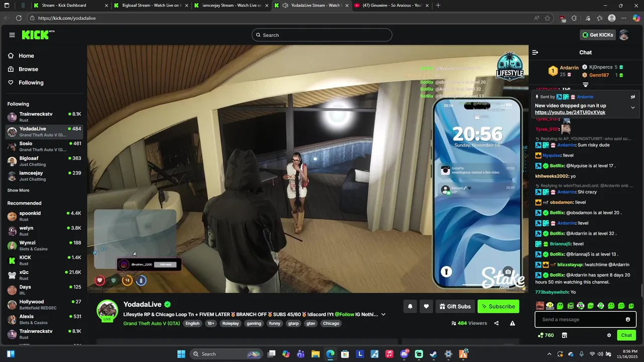Image resolution: width=644 pixels, height=362 pixels.
Task: Report the stream with warning icon
Action: [512, 323]
